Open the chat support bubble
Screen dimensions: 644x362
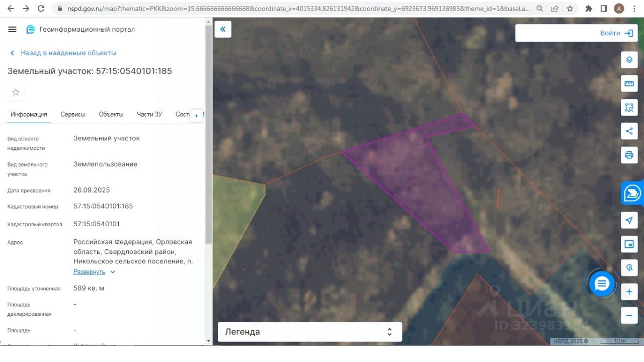coord(602,284)
